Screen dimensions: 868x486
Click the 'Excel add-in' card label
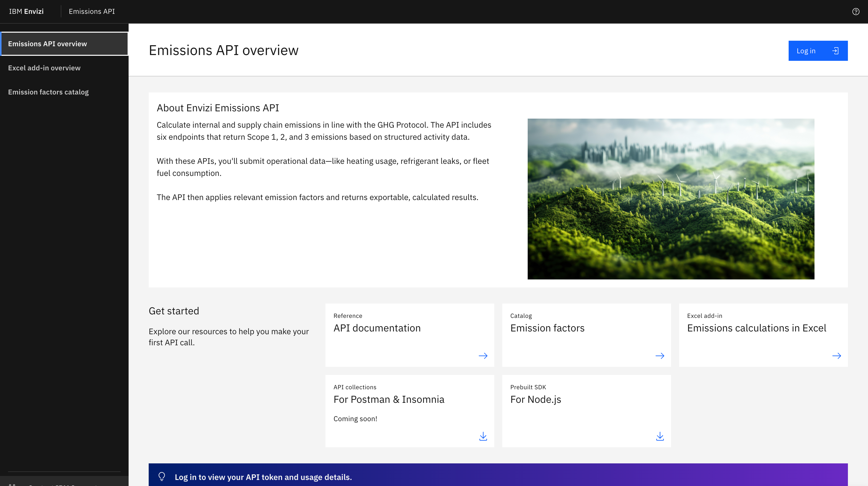(x=704, y=316)
